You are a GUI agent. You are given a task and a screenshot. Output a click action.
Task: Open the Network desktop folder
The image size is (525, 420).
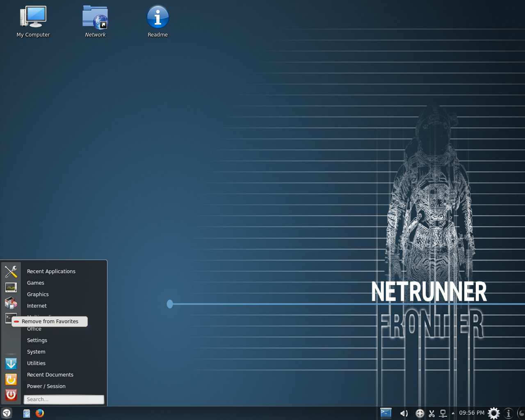click(95, 22)
